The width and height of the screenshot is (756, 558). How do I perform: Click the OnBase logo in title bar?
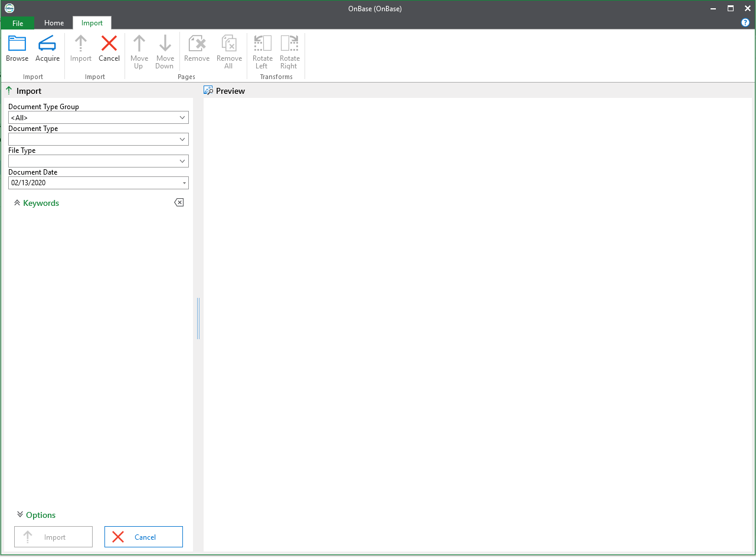(9, 8)
